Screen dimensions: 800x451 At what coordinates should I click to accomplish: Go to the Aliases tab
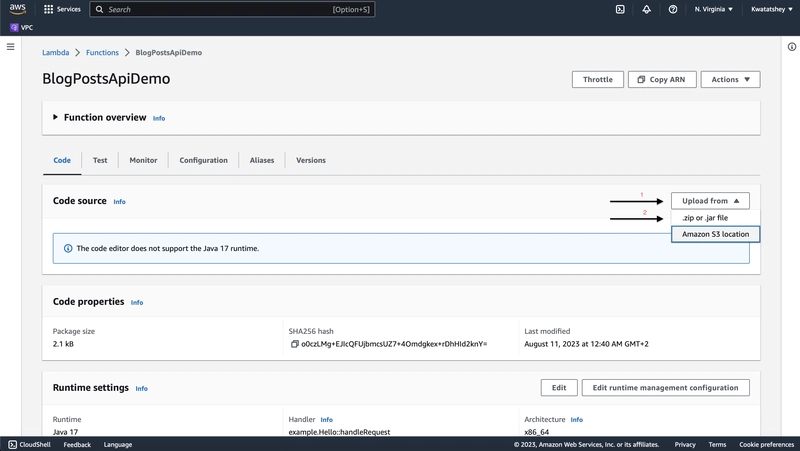point(262,160)
